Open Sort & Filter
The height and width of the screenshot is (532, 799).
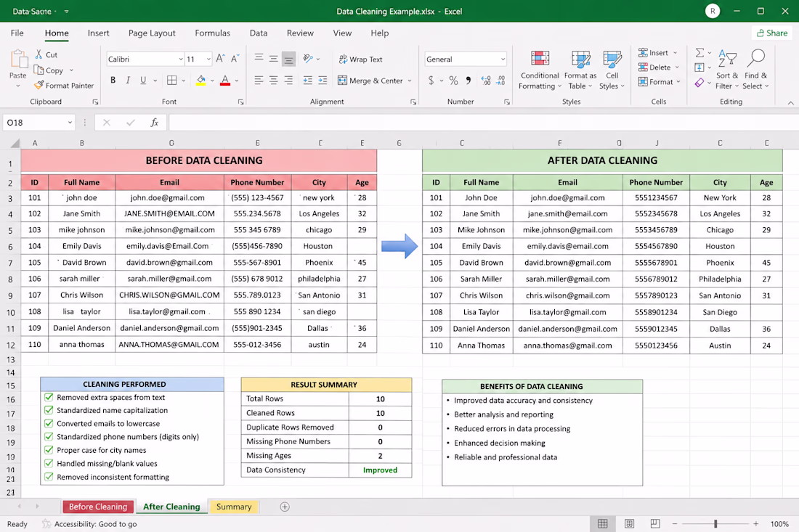[x=727, y=70]
